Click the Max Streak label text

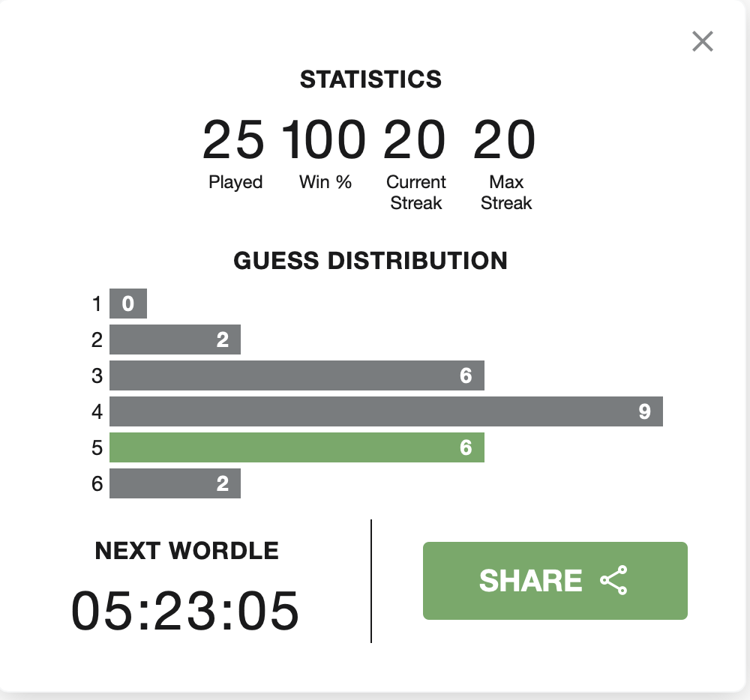506,193
